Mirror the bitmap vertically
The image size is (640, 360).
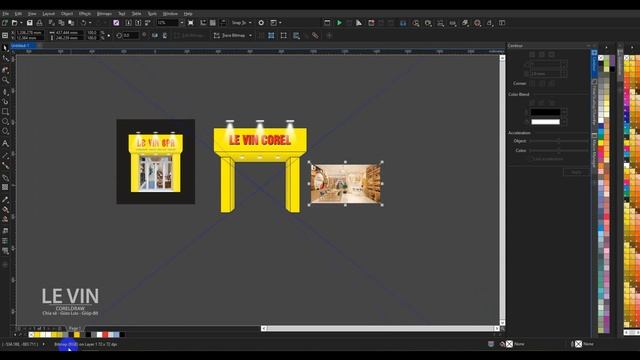coord(164,36)
